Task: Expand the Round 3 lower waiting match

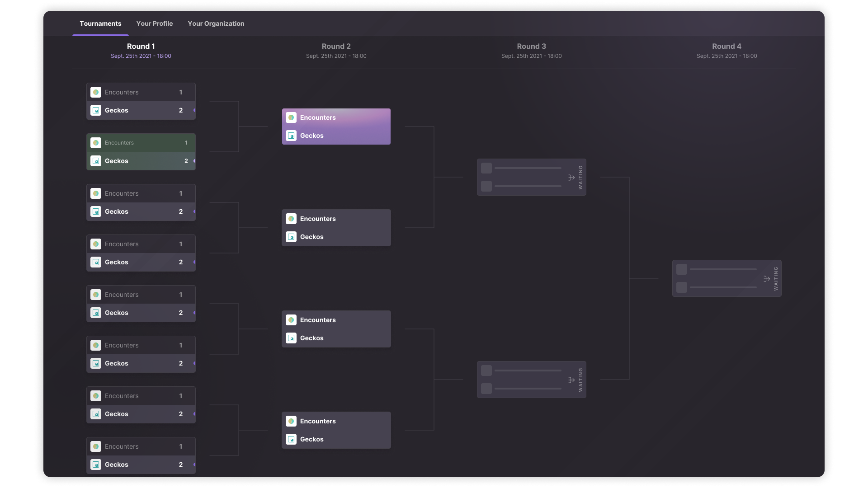Action: point(571,379)
